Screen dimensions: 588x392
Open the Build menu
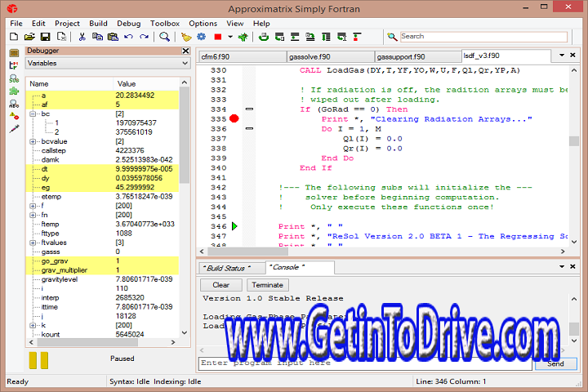coord(98,23)
